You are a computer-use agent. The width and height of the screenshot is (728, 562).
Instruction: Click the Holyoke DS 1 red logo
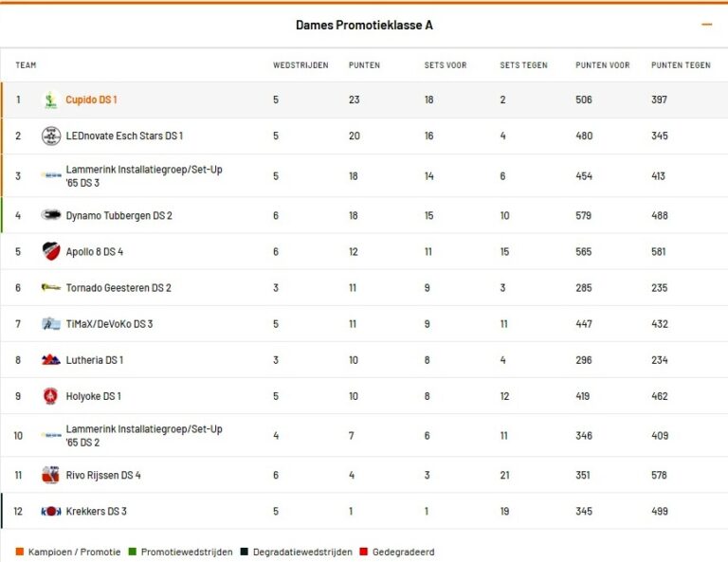click(x=51, y=396)
